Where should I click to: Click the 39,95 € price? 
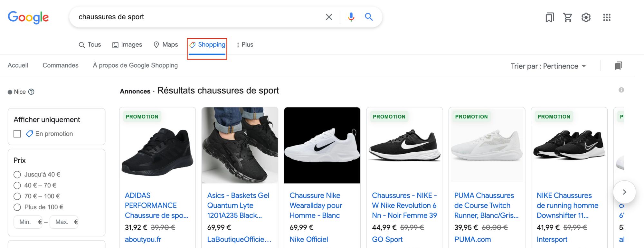pos(466,228)
